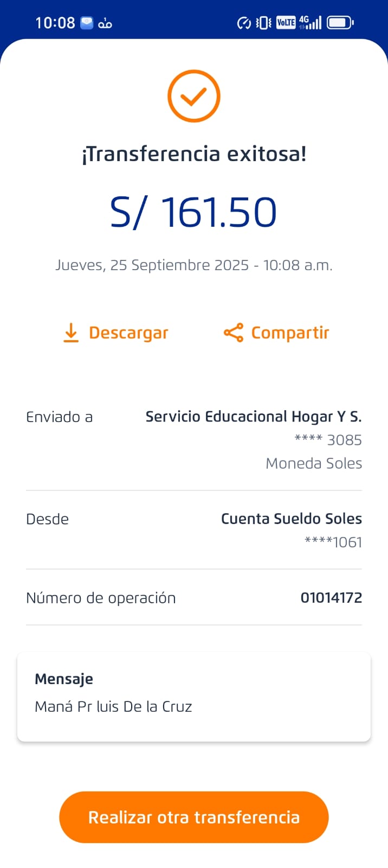Tap the VoLTE indicator icon
Viewport: 388px width, 868px height.
pos(286,22)
